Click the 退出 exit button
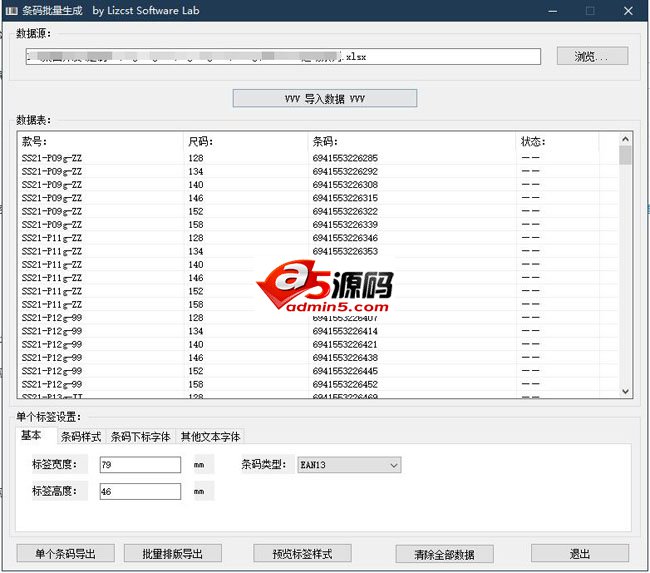 click(580, 554)
